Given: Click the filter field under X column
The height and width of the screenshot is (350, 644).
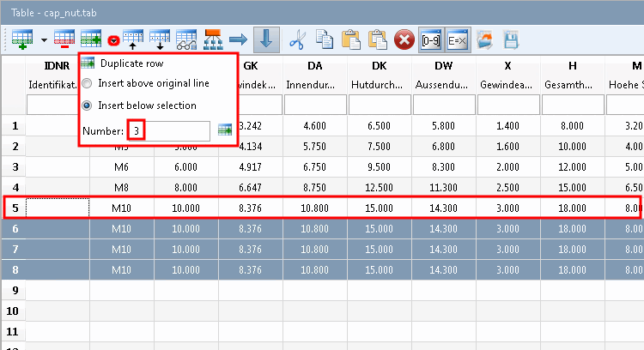Looking at the screenshot, I should pos(508,105).
